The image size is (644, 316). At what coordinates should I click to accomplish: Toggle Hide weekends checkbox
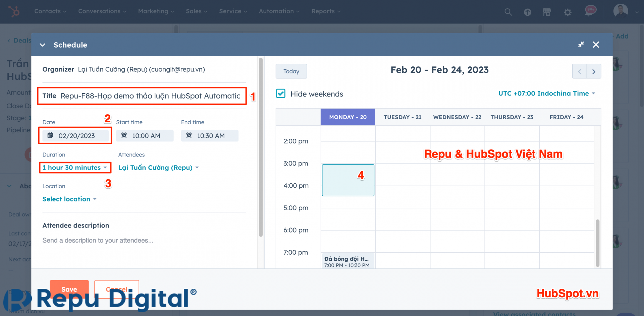point(281,93)
